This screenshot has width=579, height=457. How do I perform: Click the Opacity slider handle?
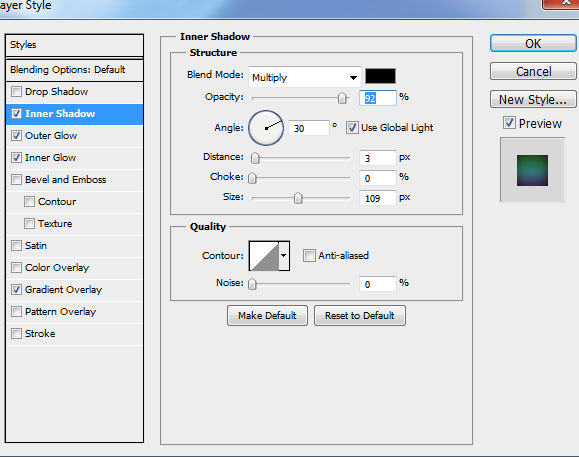tap(342, 98)
